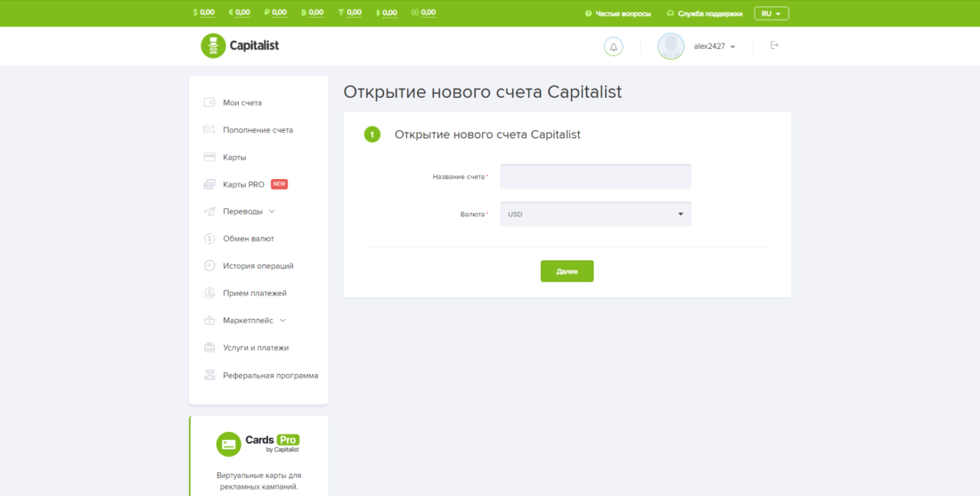Viewport: 980px width, 496px height.
Task: Click the Обмен валют icon
Action: point(209,239)
